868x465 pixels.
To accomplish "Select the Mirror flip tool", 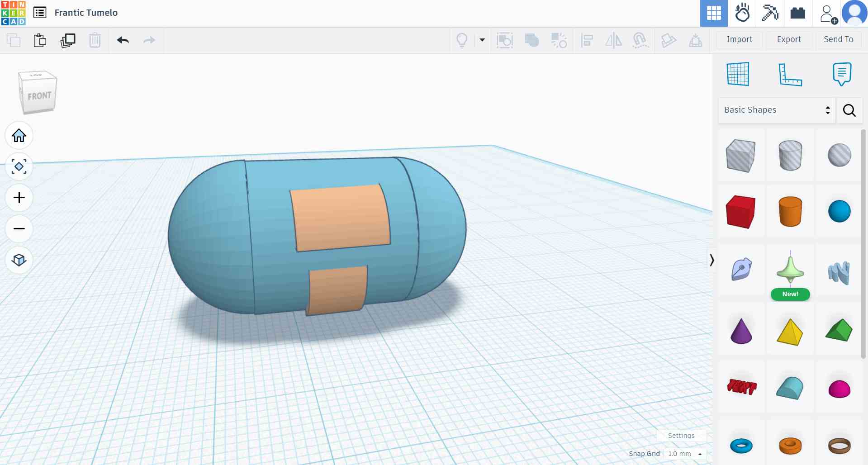I will pos(613,40).
